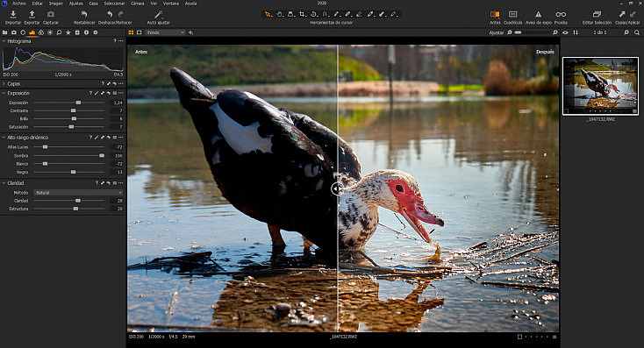Click the Rehacer redo arrow

click(121, 14)
